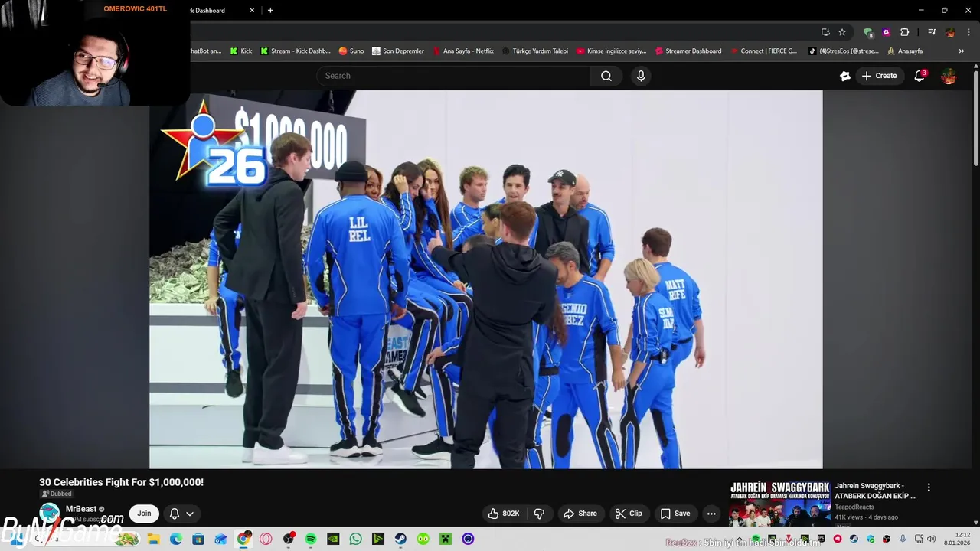Viewport: 980px width, 551px height.
Task: Open Microsoft Store from the taskbar
Action: coord(198,539)
